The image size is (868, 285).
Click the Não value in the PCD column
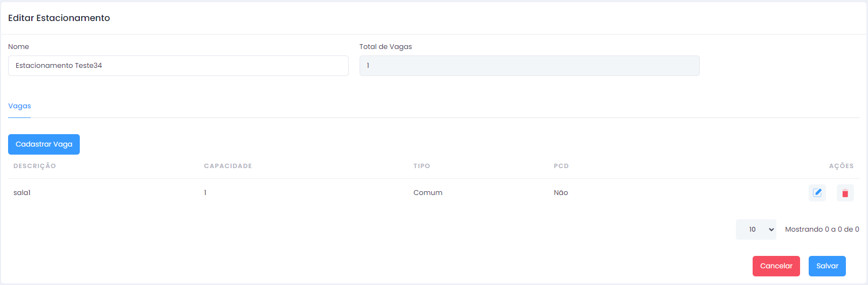(561, 193)
